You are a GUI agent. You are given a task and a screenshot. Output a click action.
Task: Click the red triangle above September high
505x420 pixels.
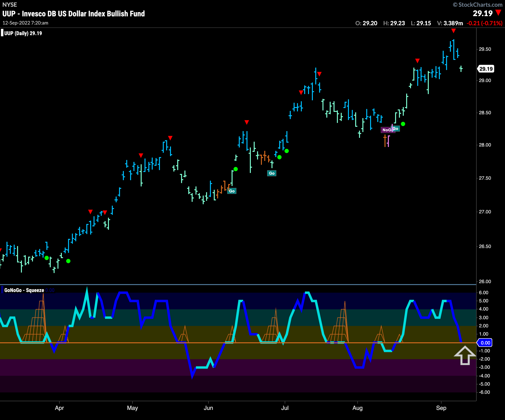tap(454, 31)
